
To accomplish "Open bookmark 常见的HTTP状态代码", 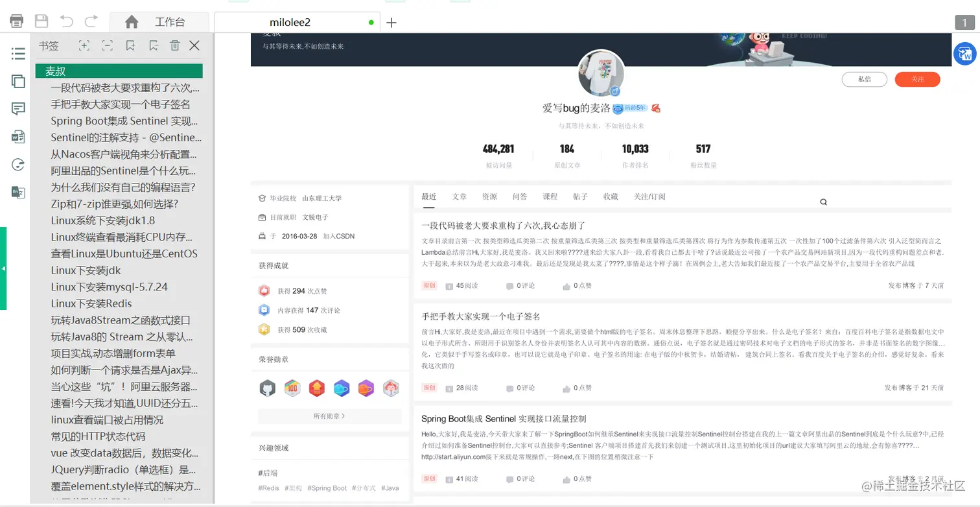I will [99, 436].
